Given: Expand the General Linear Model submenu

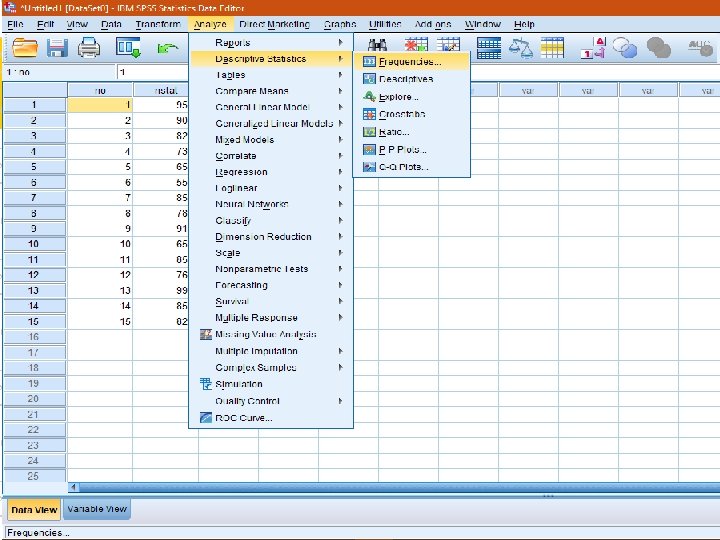Looking at the screenshot, I should click(271, 107).
